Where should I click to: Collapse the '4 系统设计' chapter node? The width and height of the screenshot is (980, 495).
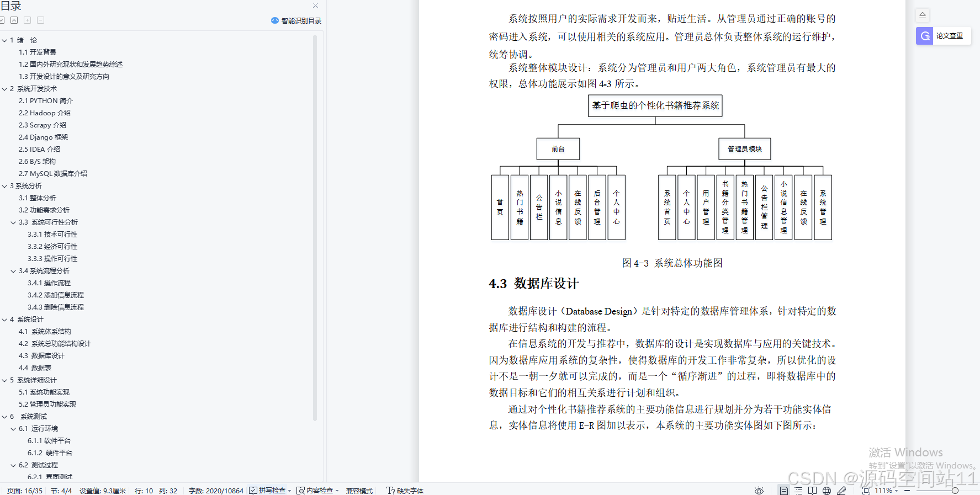(x=4, y=320)
